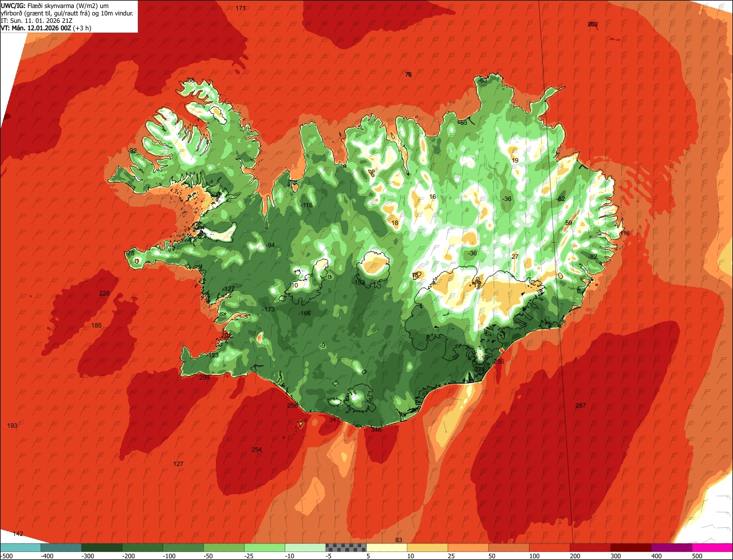Click the 254 value in the sea to the south

pyautogui.click(x=257, y=449)
